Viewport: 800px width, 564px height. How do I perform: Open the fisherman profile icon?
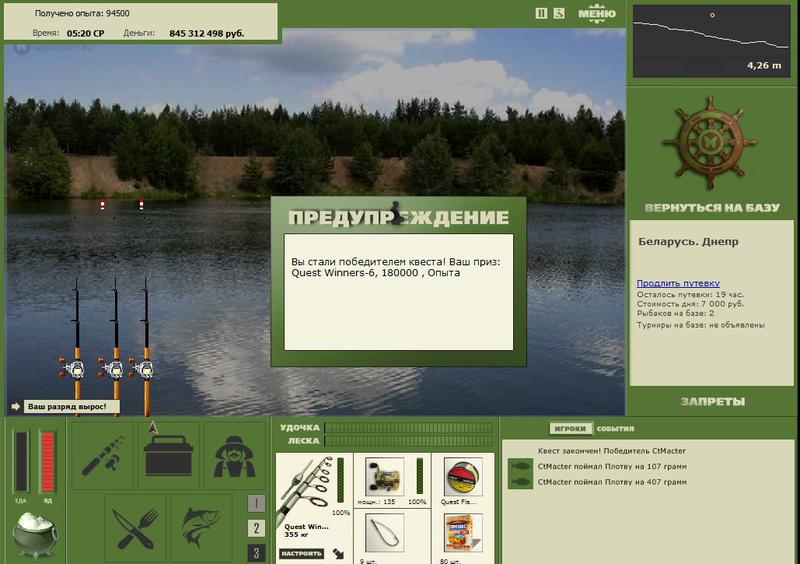235,455
